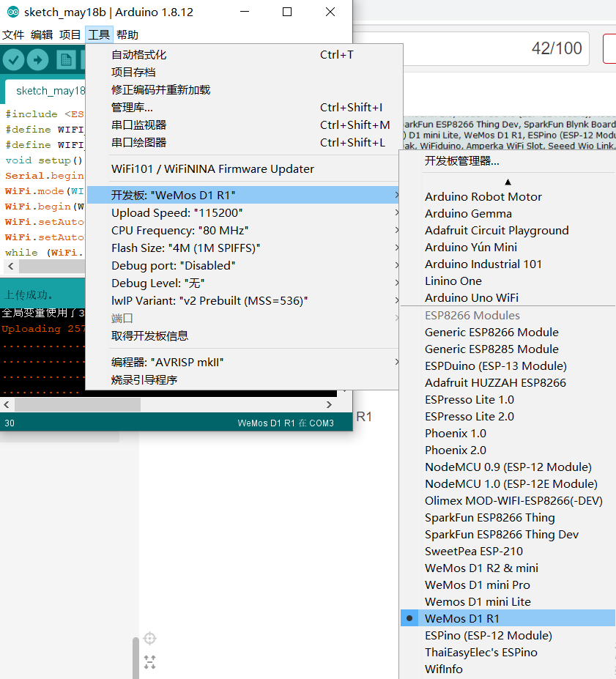Click the Verify checkmark toolbar icon
Viewport: 616px width, 679px height.
click(x=14, y=60)
